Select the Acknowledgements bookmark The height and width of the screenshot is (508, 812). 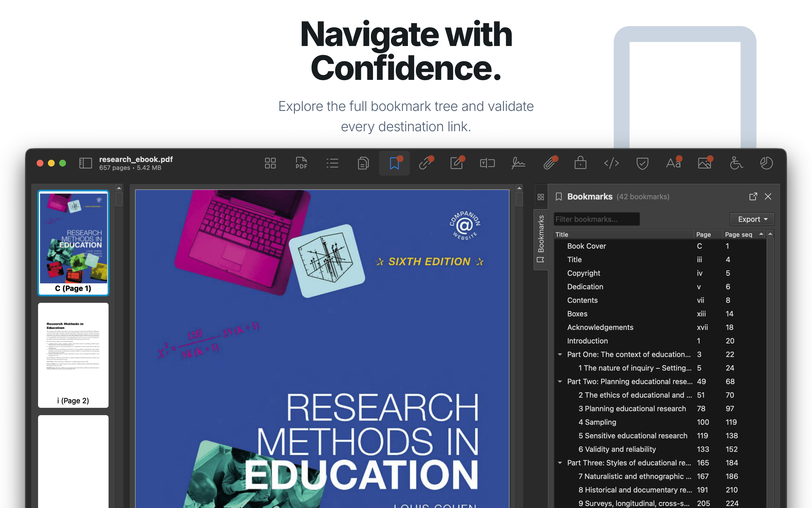[660, 327]
